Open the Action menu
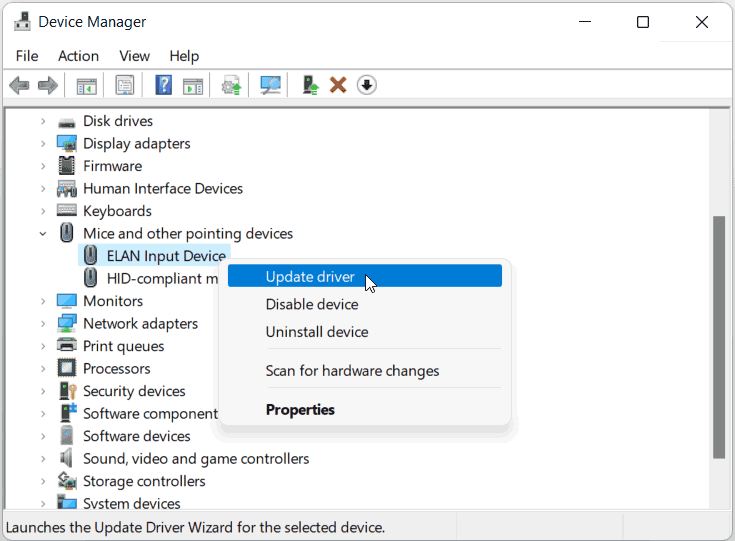Viewport: 735px width, 541px height. coord(78,56)
